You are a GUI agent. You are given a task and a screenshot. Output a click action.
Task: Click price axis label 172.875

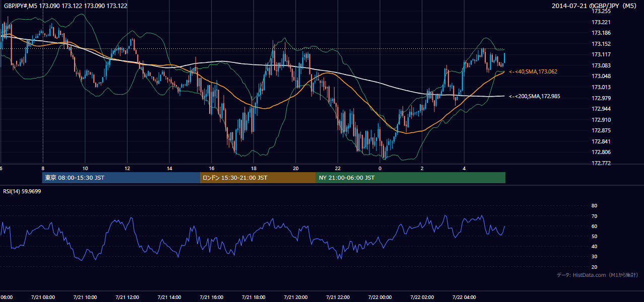click(x=601, y=130)
